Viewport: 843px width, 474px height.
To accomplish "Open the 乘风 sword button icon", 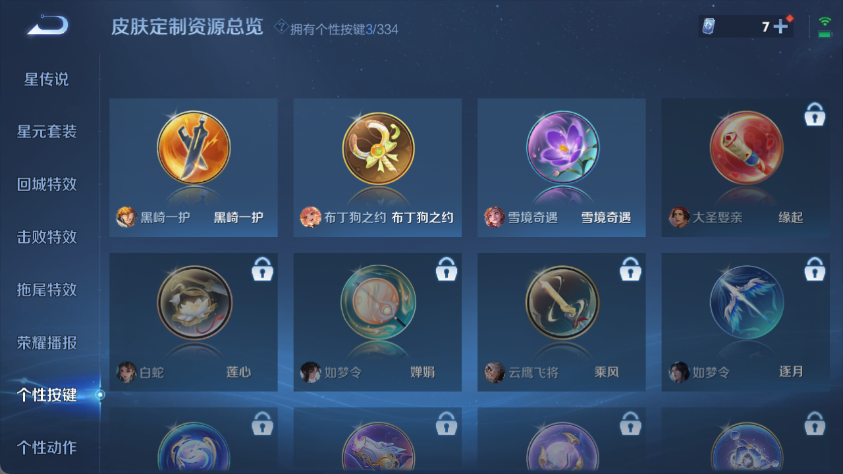I will pos(562,302).
